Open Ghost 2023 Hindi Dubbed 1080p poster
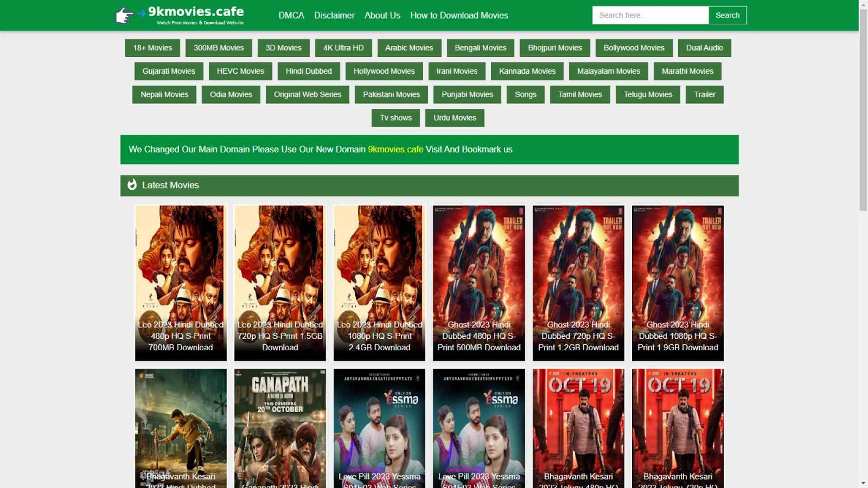This screenshot has height=488, width=868. [678, 282]
